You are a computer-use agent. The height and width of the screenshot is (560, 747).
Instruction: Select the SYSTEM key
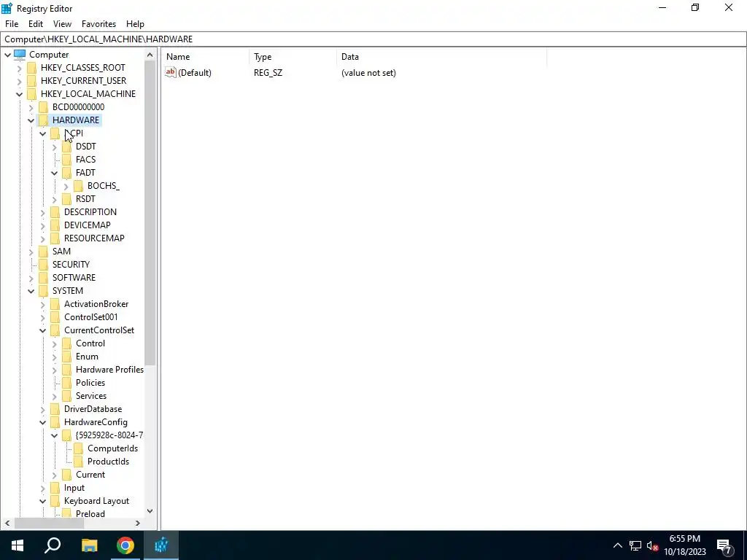pos(68,291)
